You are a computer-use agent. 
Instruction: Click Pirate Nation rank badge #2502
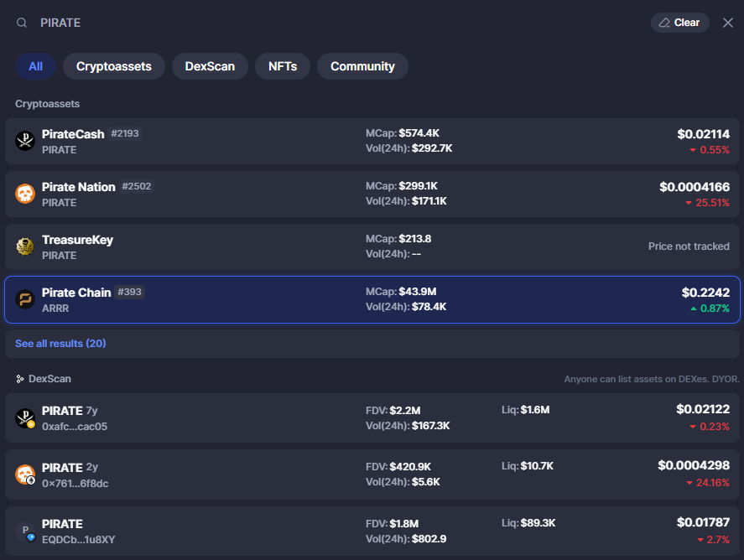pyautogui.click(x=136, y=186)
